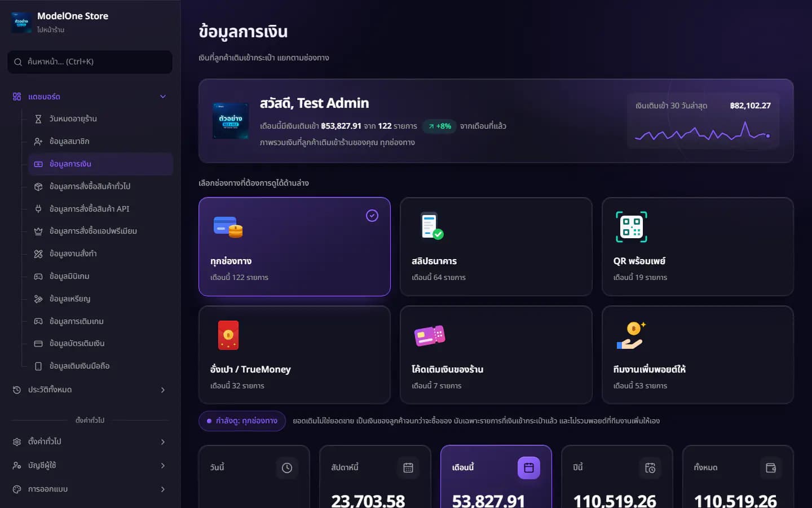Screen dimensions: 812x508
Task: Click the red envelope TrueMoney icon
Action: coord(228,335)
